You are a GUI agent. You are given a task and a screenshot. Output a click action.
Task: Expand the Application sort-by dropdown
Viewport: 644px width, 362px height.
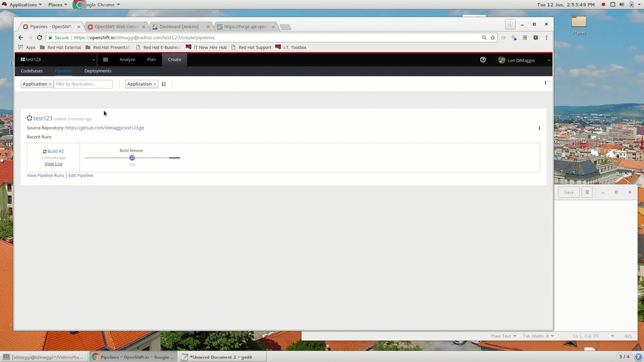click(x=142, y=84)
